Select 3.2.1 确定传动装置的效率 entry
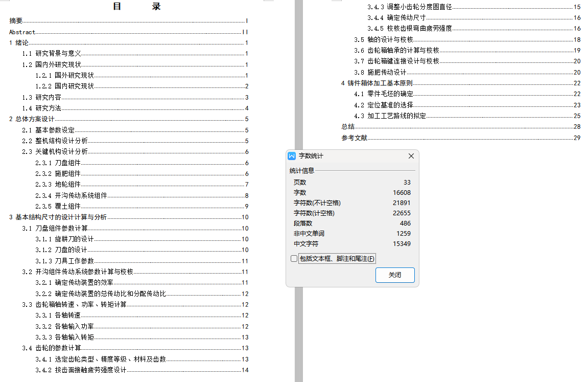This screenshot has height=382, width=588. [142, 283]
